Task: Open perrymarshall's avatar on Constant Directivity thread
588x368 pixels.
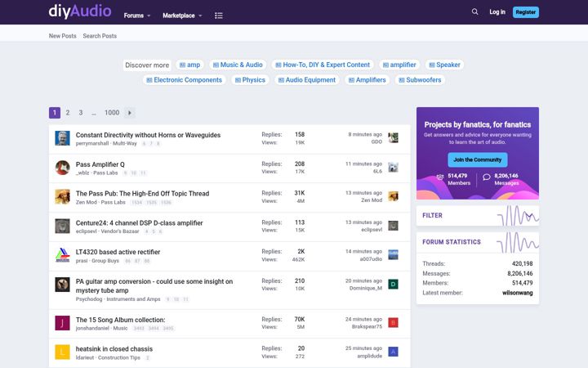Action: pos(62,138)
